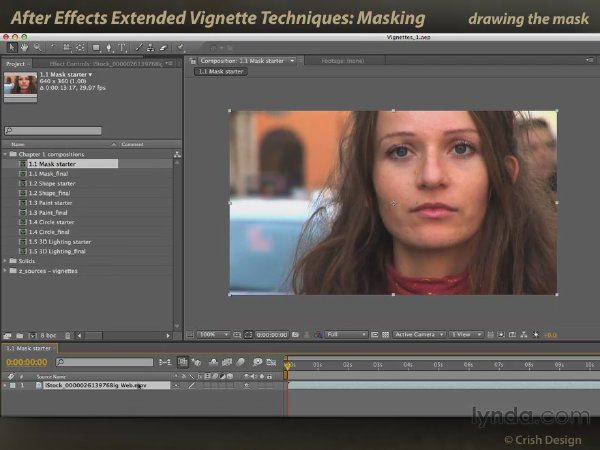Expand the Solids folder
The height and width of the screenshot is (450, 600).
coord(5,261)
